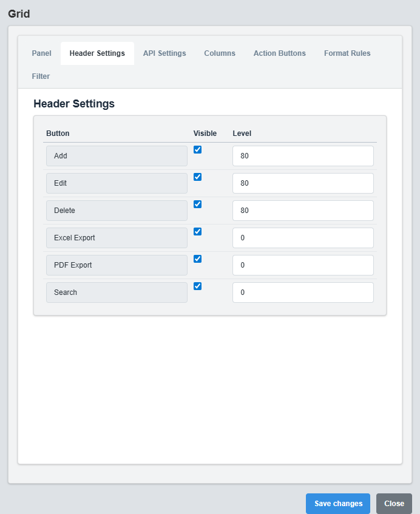
Task: Switch to the Action Buttons tab
Action: pos(279,53)
